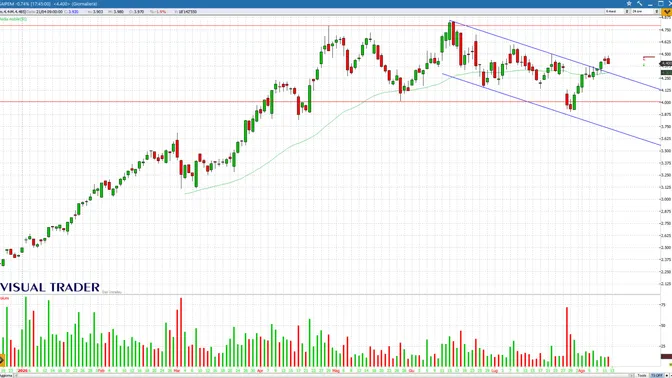Viewport: 672px width, 378px height.
Task: Open the wrench settings icon in the title bar
Action: (x=639, y=3)
